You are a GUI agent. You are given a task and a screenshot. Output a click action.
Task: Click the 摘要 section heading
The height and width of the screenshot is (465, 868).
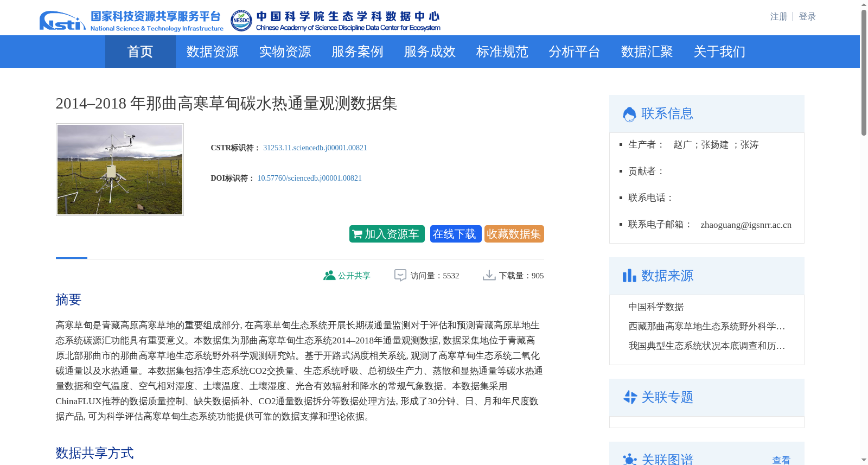(x=68, y=300)
